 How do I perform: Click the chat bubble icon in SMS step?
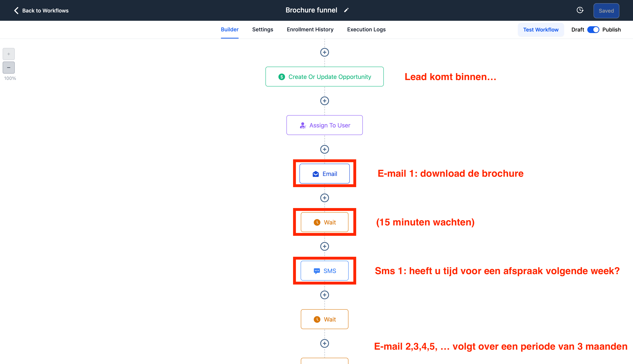coord(317,271)
